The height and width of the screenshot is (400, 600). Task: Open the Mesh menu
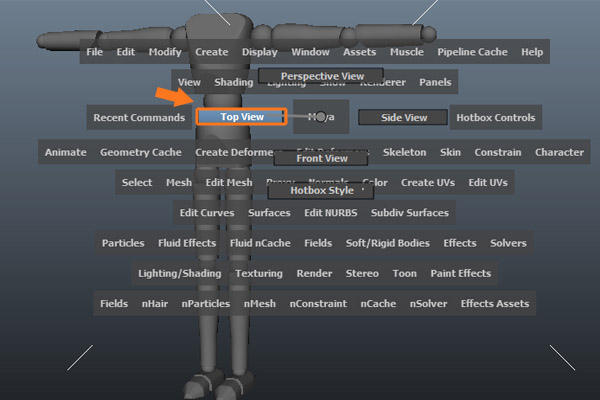point(179,182)
